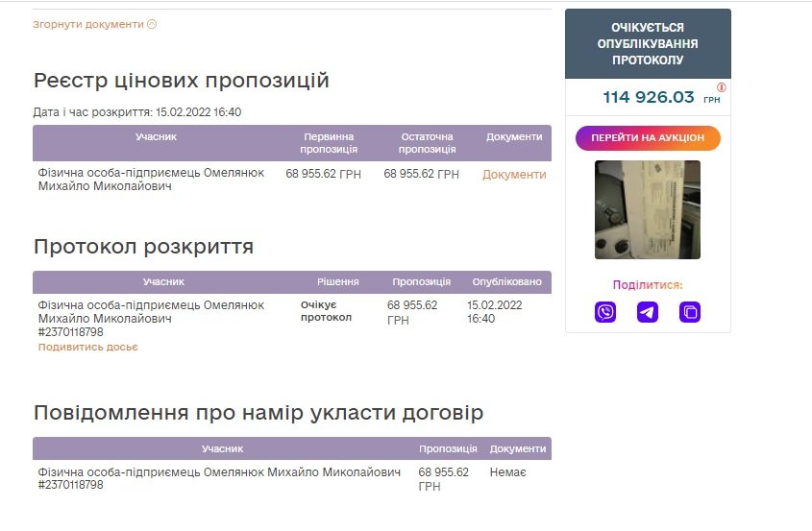Viewport: 812px width, 531px height.
Task: Click Немає in the contract intent table
Action: click(x=507, y=472)
